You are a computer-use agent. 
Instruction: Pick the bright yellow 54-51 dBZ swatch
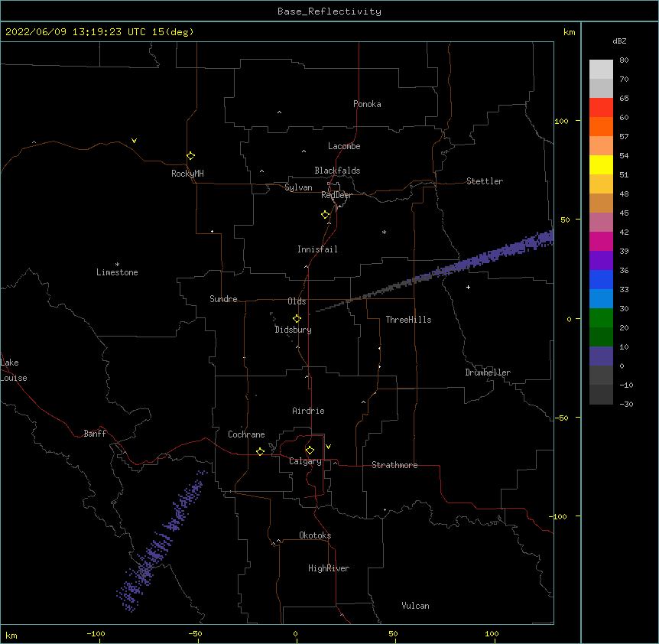pyautogui.click(x=601, y=164)
